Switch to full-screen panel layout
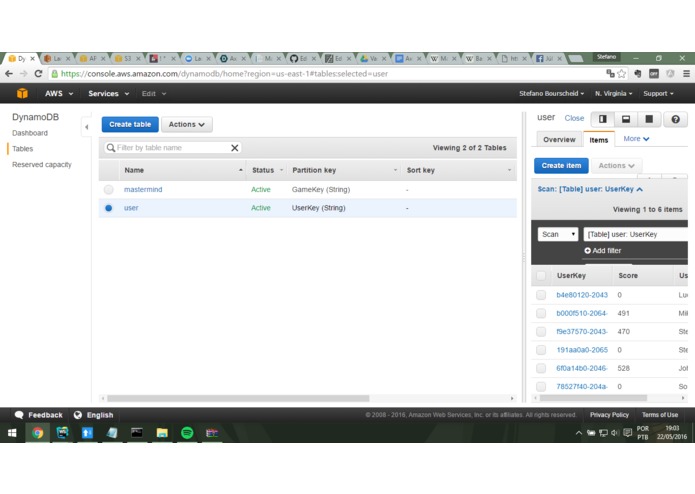Screen dimensions: 695x494 (649, 119)
